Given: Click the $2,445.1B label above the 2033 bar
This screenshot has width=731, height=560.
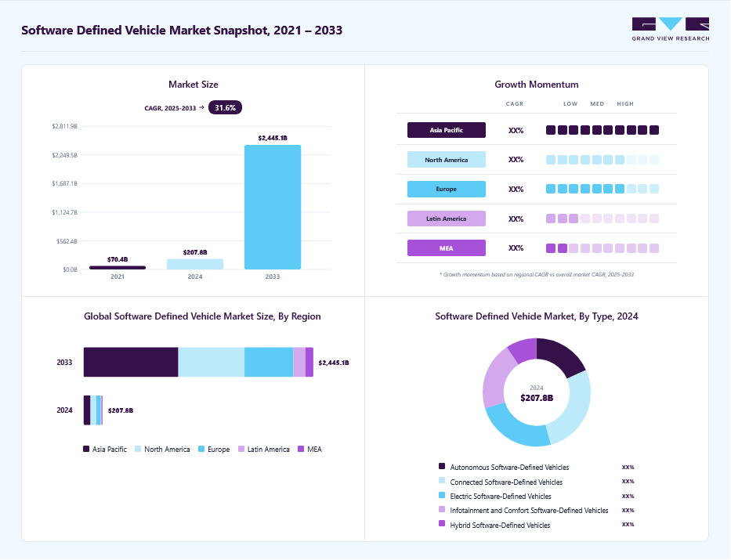Looking at the screenshot, I should pyautogui.click(x=273, y=138).
